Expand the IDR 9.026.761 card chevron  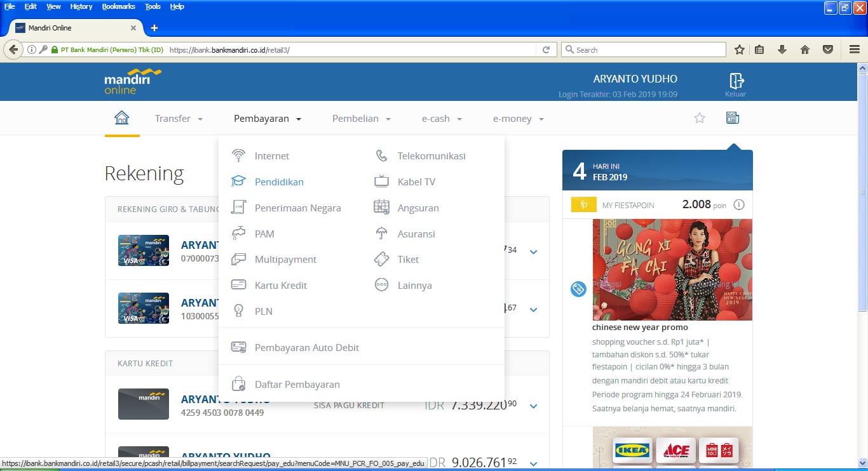click(x=534, y=463)
